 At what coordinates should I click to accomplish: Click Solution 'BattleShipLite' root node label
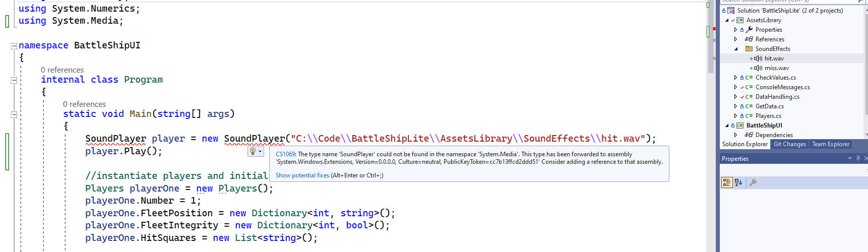(790, 11)
